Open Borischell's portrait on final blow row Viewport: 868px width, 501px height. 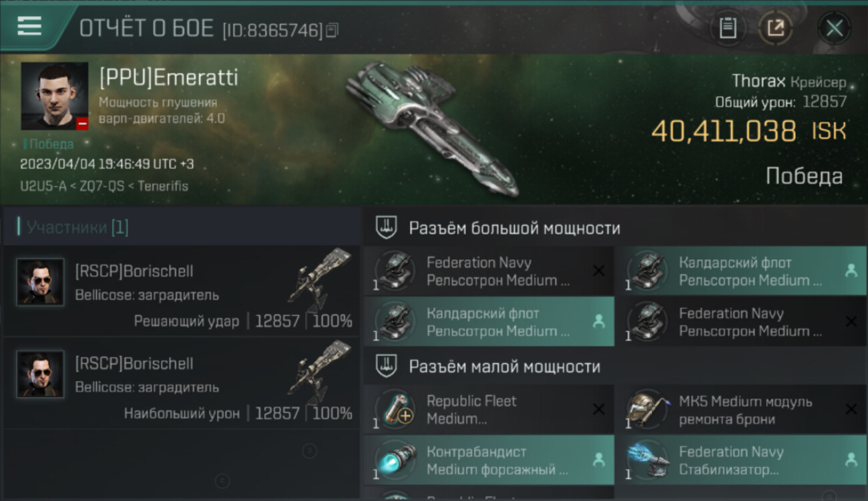point(40,282)
